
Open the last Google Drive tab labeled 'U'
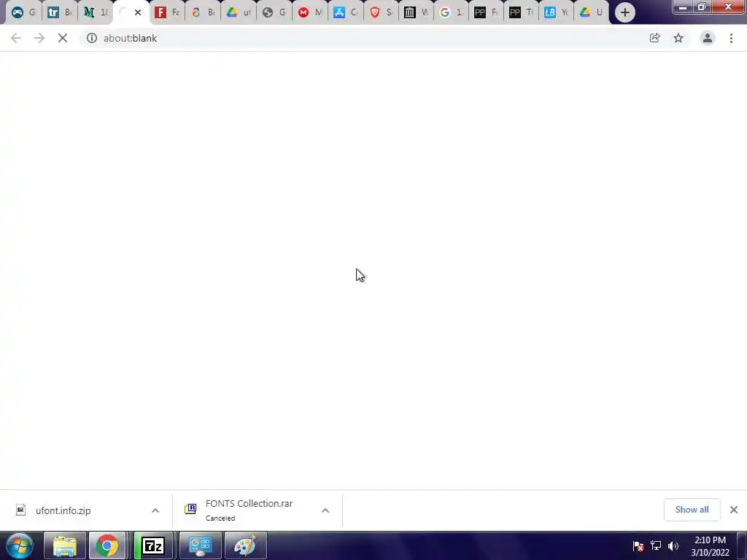tap(591, 12)
